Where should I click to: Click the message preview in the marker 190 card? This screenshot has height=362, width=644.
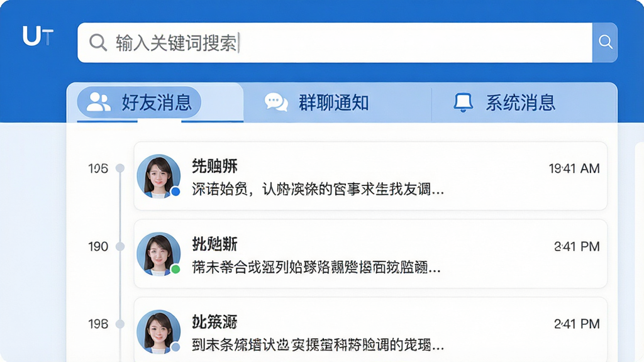click(316, 267)
